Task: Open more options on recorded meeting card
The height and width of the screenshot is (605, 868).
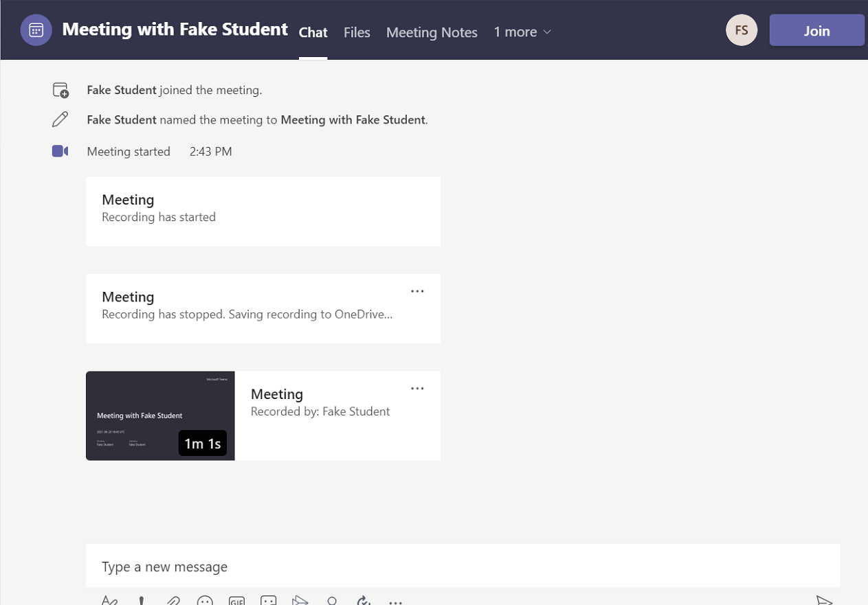Action: point(417,389)
